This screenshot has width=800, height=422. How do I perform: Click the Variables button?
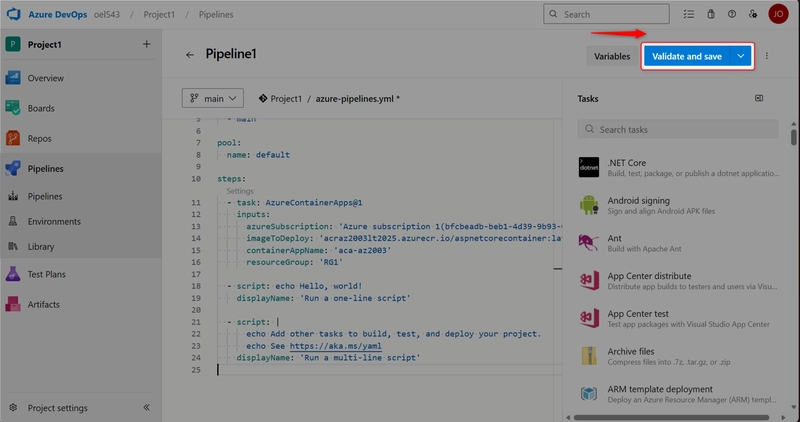pos(612,57)
